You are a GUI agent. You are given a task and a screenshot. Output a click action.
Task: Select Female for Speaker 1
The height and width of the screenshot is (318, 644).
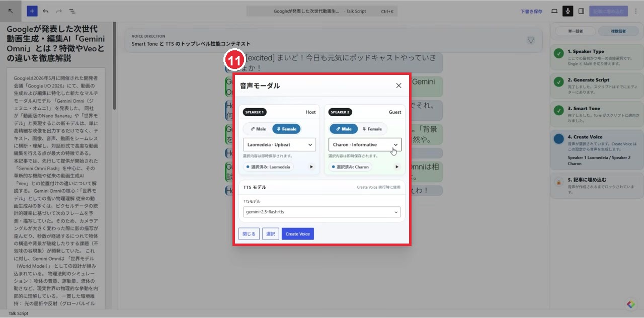click(286, 129)
